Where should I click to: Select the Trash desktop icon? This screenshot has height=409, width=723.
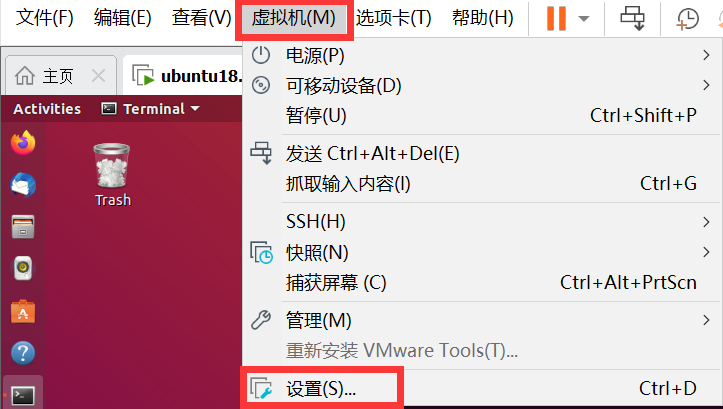(112, 175)
